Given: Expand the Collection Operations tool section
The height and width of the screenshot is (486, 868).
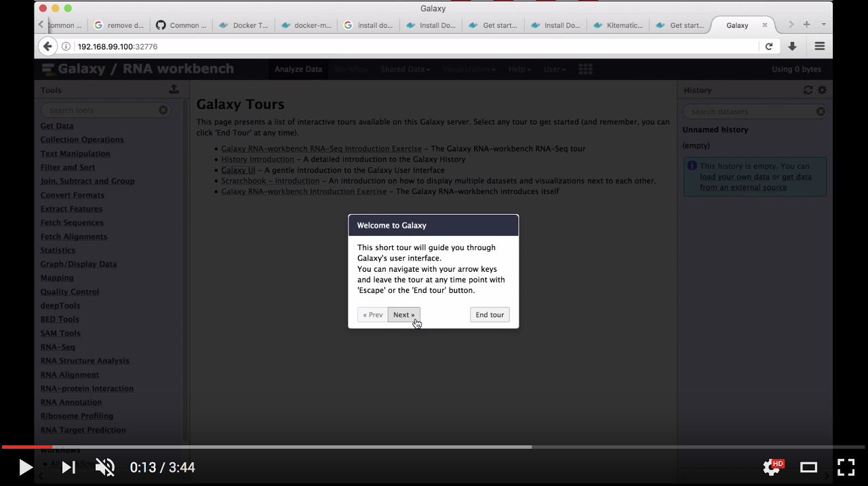Looking at the screenshot, I should click(x=82, y=140).
